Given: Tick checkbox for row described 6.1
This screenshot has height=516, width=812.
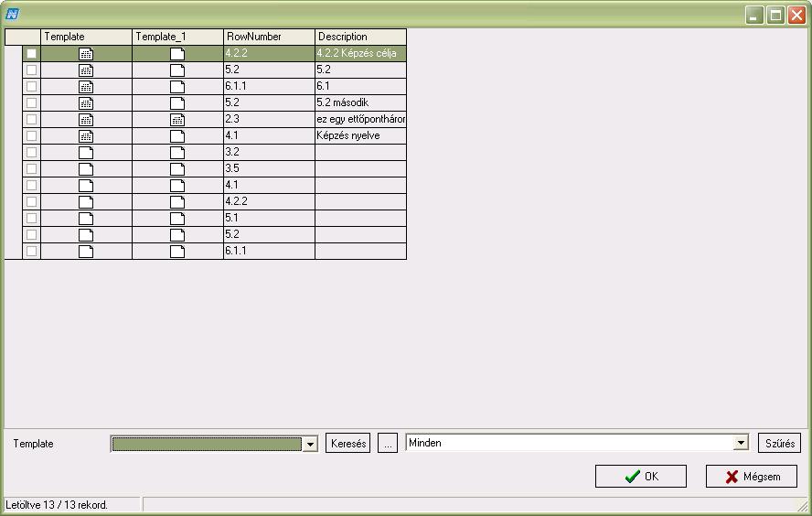Looking at the screenshot, I should (x=32, y=86).
